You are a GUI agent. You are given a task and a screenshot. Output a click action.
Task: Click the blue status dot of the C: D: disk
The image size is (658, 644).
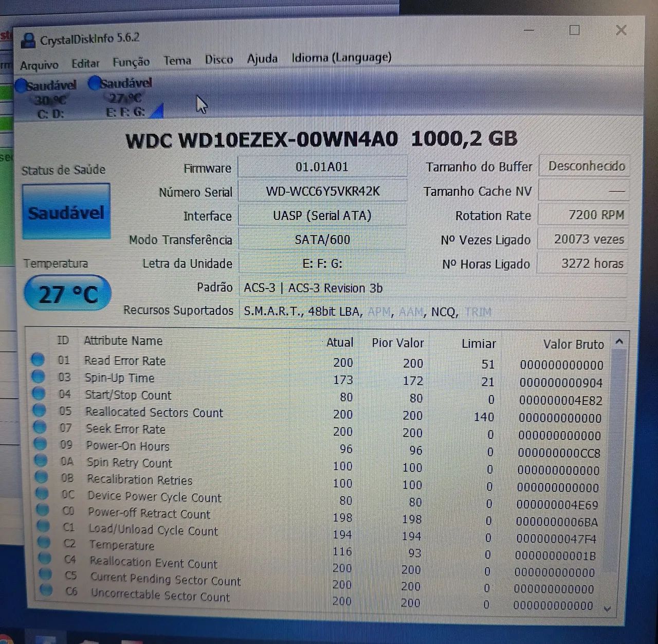21,85
